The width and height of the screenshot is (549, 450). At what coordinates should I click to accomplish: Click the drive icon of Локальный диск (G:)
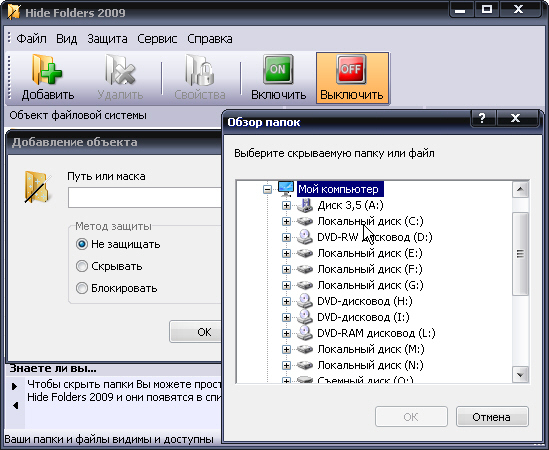[305, 285]
